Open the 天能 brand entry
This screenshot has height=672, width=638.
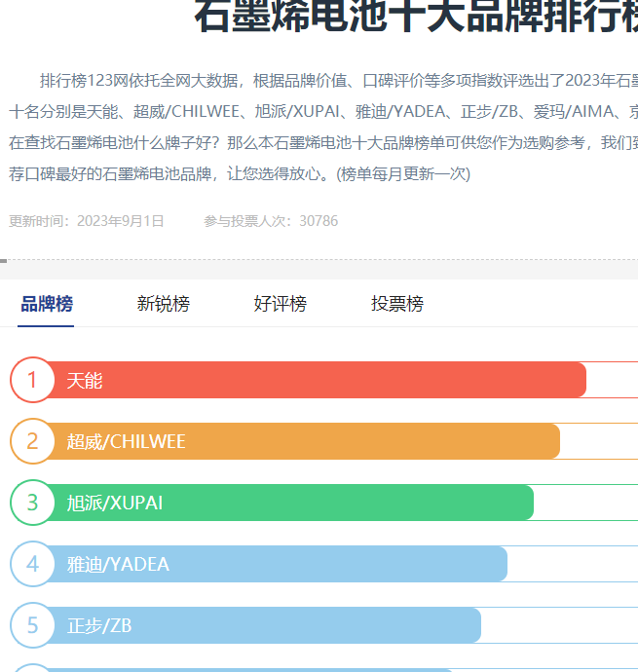(85, 381)
